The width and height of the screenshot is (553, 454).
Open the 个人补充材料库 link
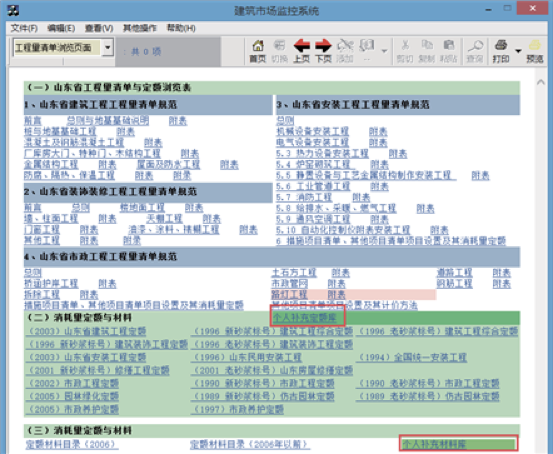click(434, 444)
